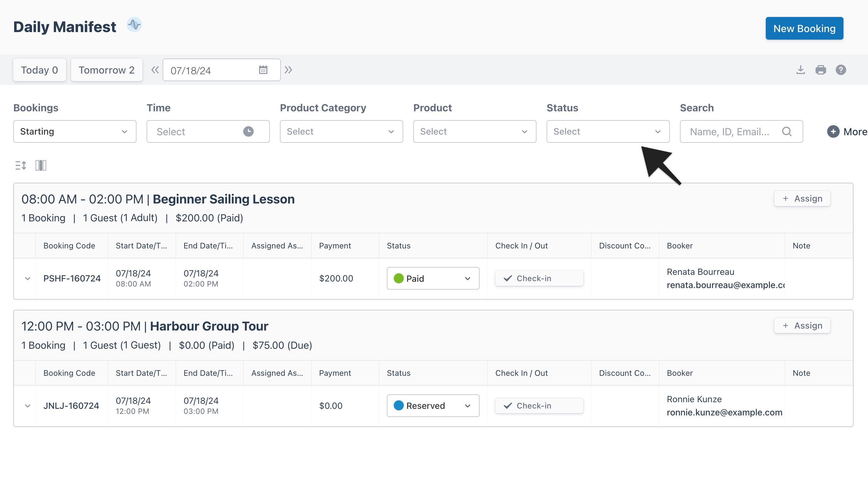Screen dimensions: 868x478
Task: Click the clock icon in Time filter
Action: [248, 131]
